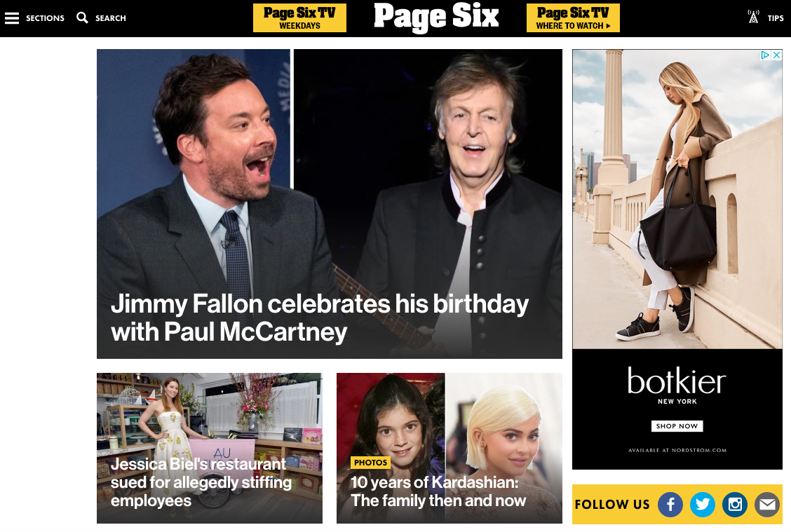Click the AdChoices triangle icon on ad
This screenshot has width=791, height=532.
point(765,55)
